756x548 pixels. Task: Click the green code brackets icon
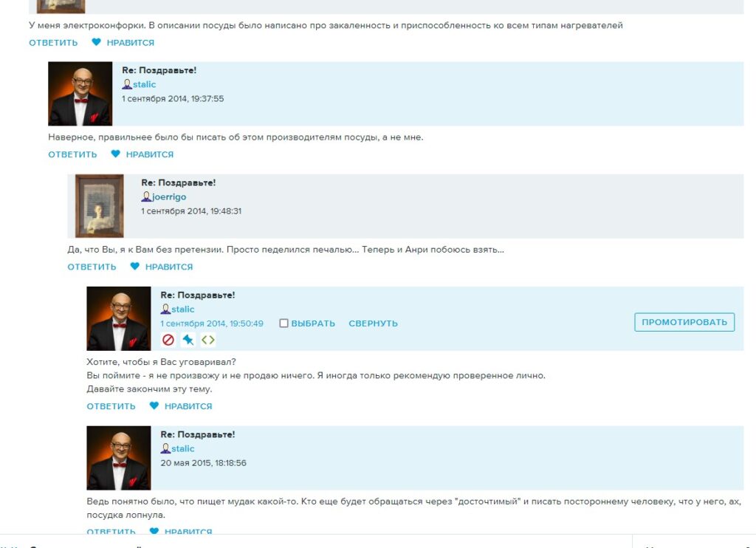pos(207,340)
